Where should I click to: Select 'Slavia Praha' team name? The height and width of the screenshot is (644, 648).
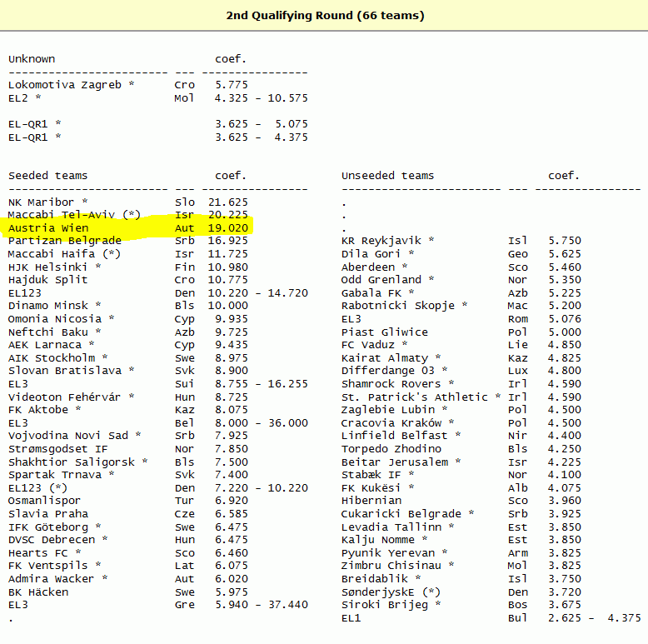point(48,514)
